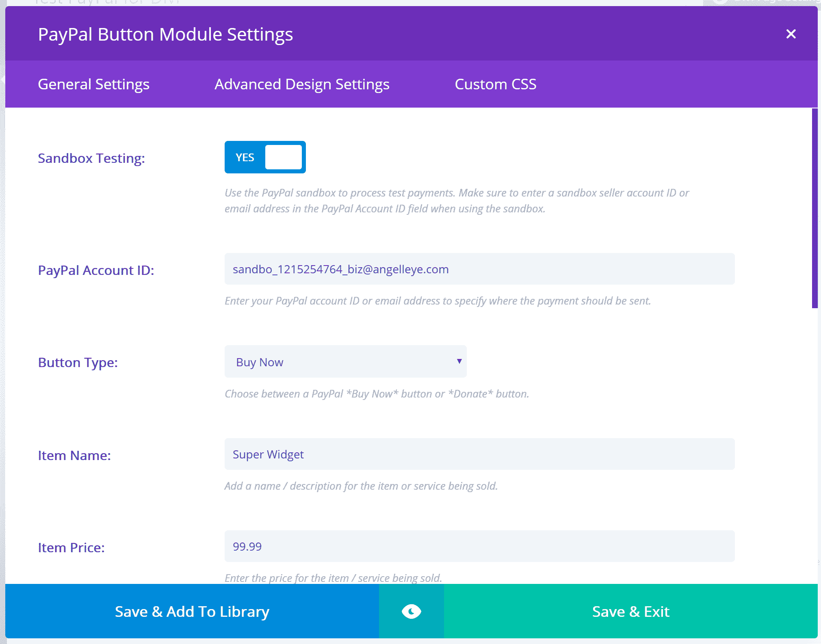The image size is (821, 644).
Task: Click the 'Choose between a PayPal' help text
Action: point(377,393)
